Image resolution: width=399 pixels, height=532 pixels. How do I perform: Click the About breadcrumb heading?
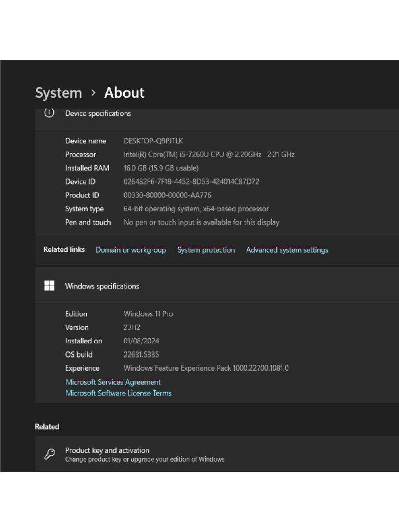(124, 92)
